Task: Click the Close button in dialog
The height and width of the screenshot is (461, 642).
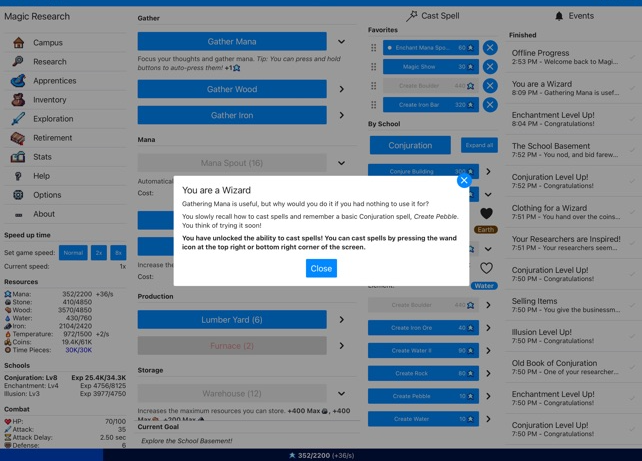Action: pos(321,268)
